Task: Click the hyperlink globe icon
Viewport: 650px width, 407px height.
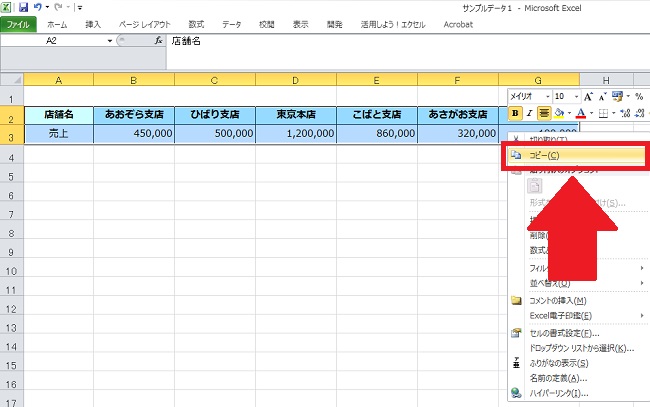Action: click(x=516, y=394)
